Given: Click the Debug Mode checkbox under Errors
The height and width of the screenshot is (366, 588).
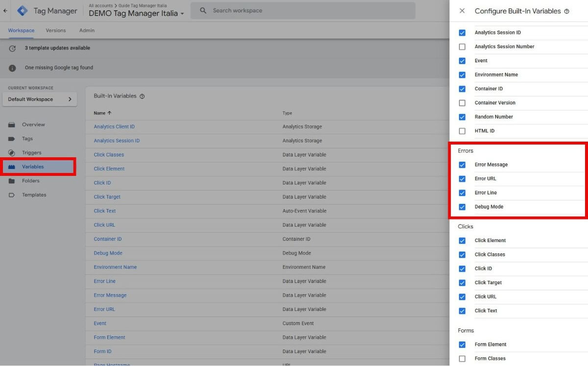Looking at the screenshot, I should pyautogui.click(x=462, y=207).
